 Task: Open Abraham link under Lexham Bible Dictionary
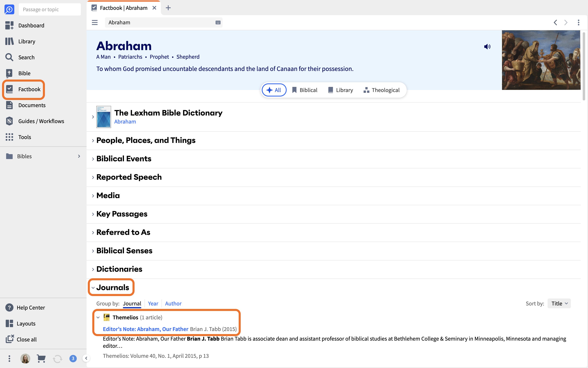pos(125,121)
